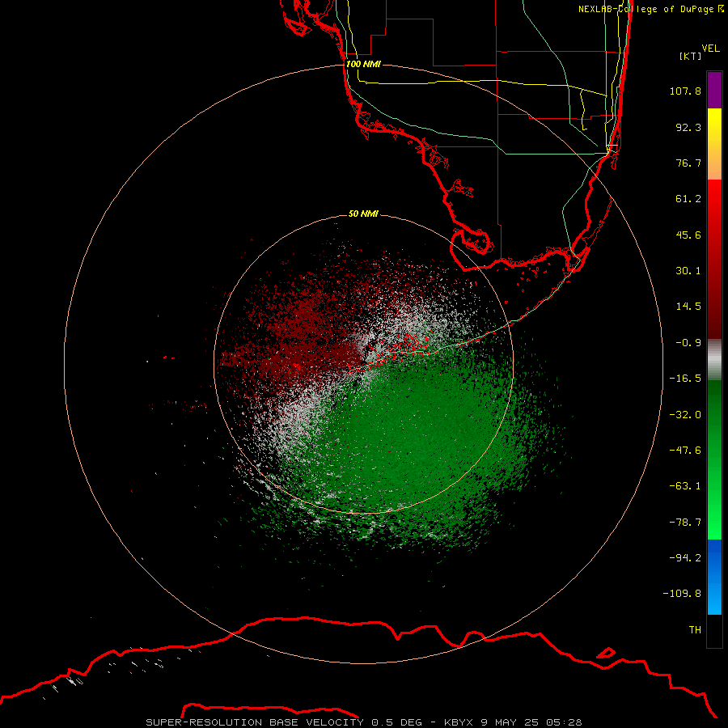Click the purple segment of the velocity color bar
Viewport: 728px width, 728px height.
[714, 90]
